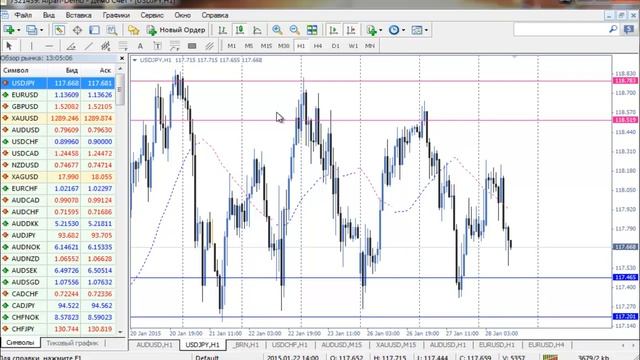Switch timeframe to M15
The width and height of the screenshot is (640, 360).
click(x=266, y=46)
